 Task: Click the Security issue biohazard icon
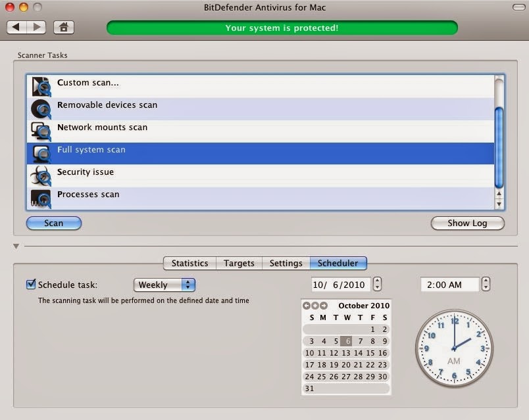(x=41, y=175)
